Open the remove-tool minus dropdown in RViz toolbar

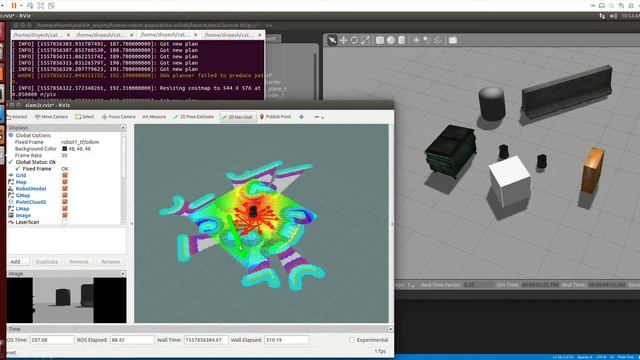319,117
